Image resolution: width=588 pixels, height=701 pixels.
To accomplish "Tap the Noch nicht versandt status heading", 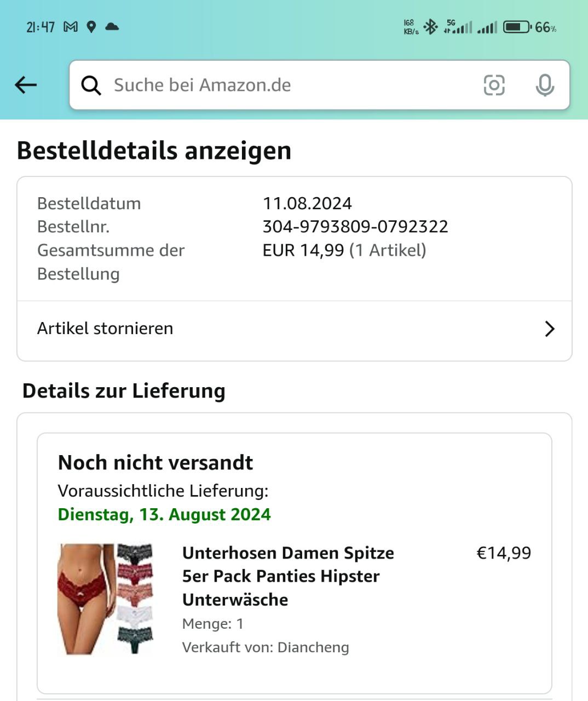I will pos(155,463).
